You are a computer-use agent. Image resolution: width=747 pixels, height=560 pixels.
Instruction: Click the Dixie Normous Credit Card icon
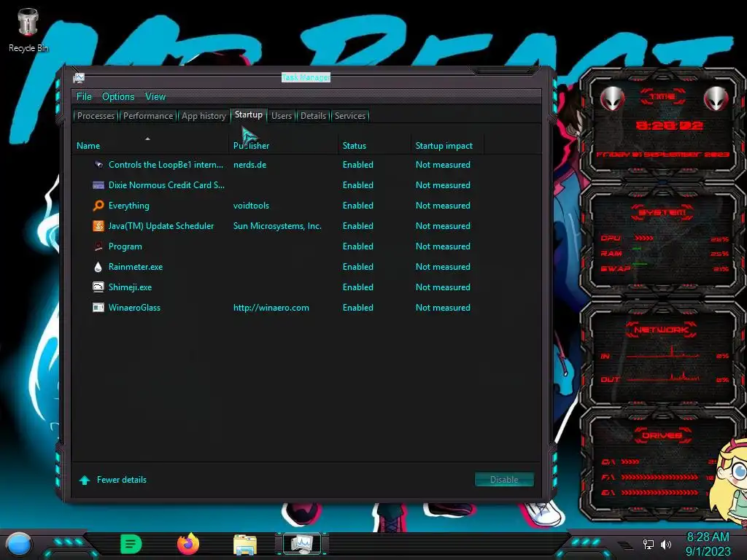coord(98,185)
